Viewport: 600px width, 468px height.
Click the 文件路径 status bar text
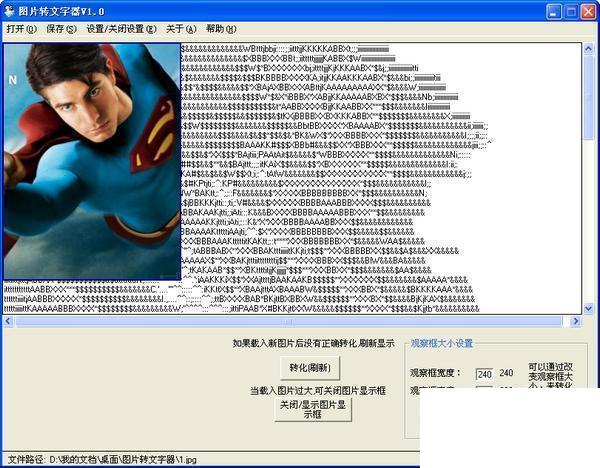click(x=102, y=459)
